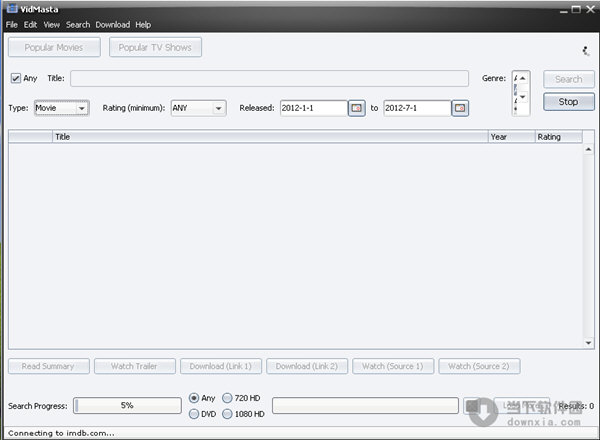Click results table scroll down arrow
The image size is (600, 440).
click(589, 343)
